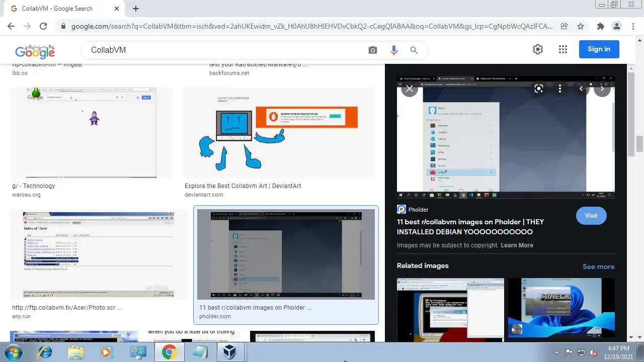Click the magnifier search button
The image size is (644, 362).
pos(414,50)
